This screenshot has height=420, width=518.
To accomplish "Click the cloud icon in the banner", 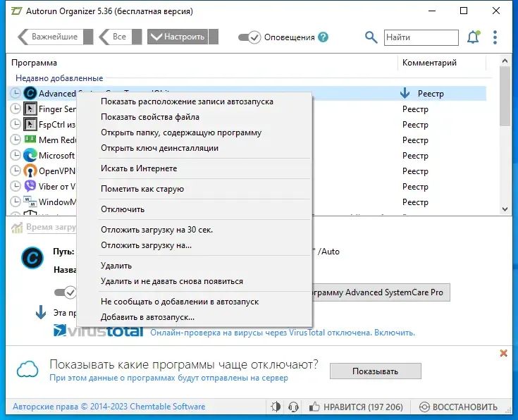I will pos(27,369).
